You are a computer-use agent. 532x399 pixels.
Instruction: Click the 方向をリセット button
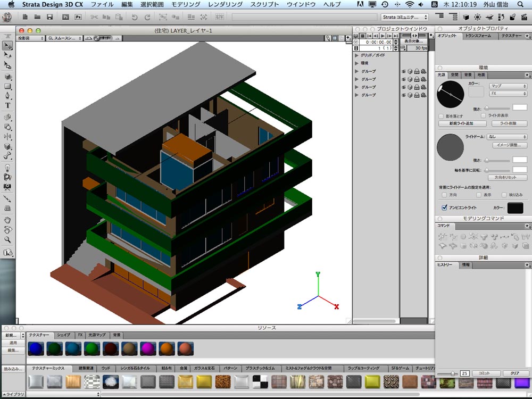(507, 178)
